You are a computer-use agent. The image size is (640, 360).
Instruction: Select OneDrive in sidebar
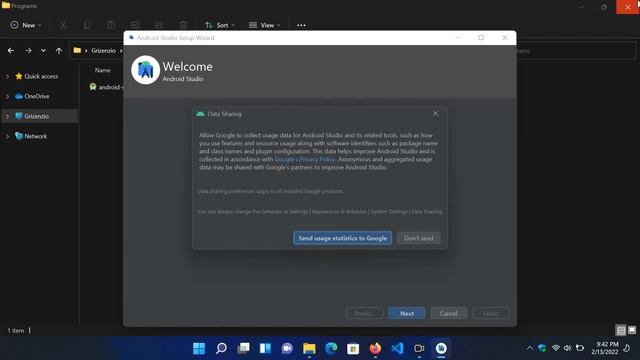37,96
